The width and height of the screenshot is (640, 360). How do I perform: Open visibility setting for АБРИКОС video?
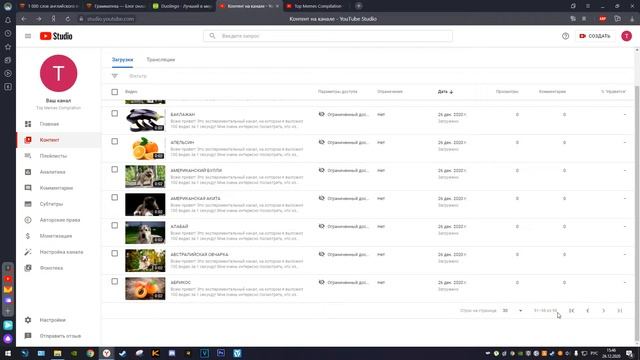point(343,282)
